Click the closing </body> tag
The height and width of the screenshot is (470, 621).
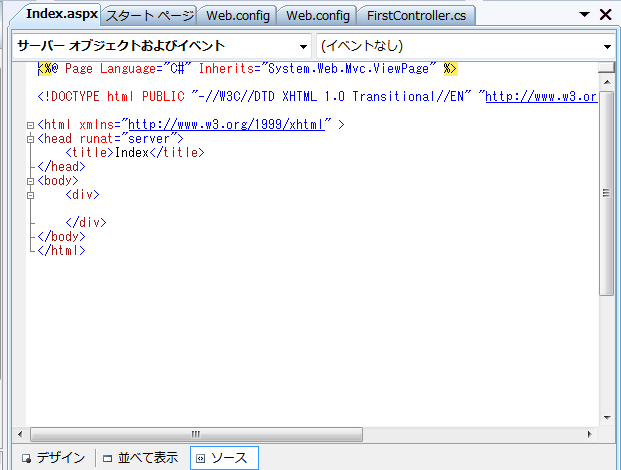pyautogui.click(x=61, y=237)
